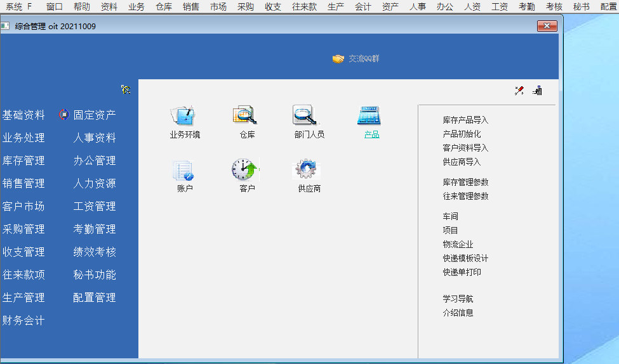Select 往来款项 in the sidebar
This screenshot has width=619, height=364.
tap(23, 275)
